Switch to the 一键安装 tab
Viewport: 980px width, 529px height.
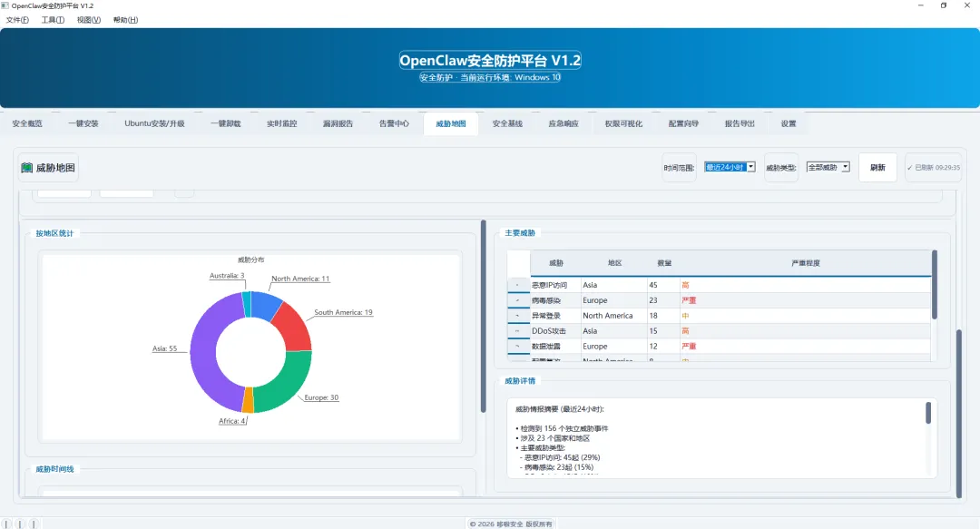[83, 123]
